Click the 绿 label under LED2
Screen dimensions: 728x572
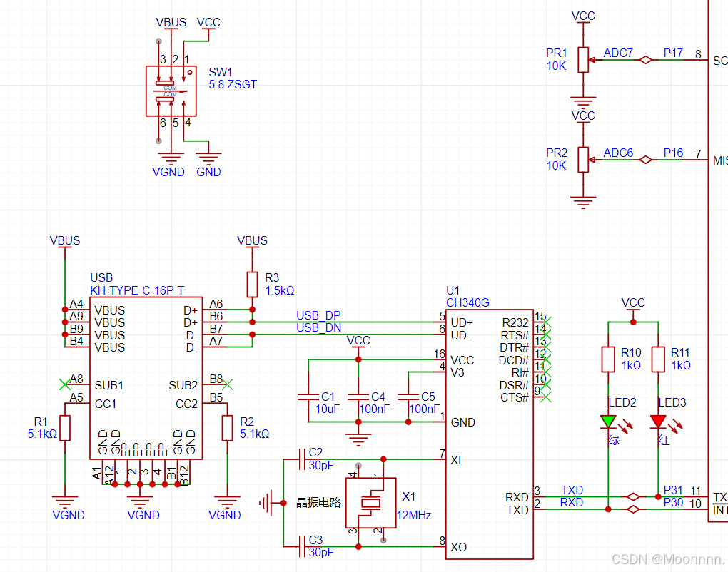(614, 440)
